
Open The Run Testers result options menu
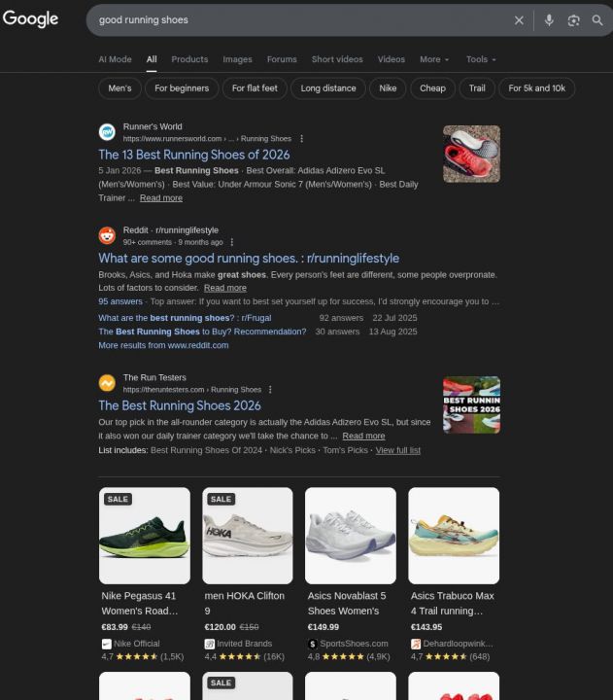coord(270,390)
